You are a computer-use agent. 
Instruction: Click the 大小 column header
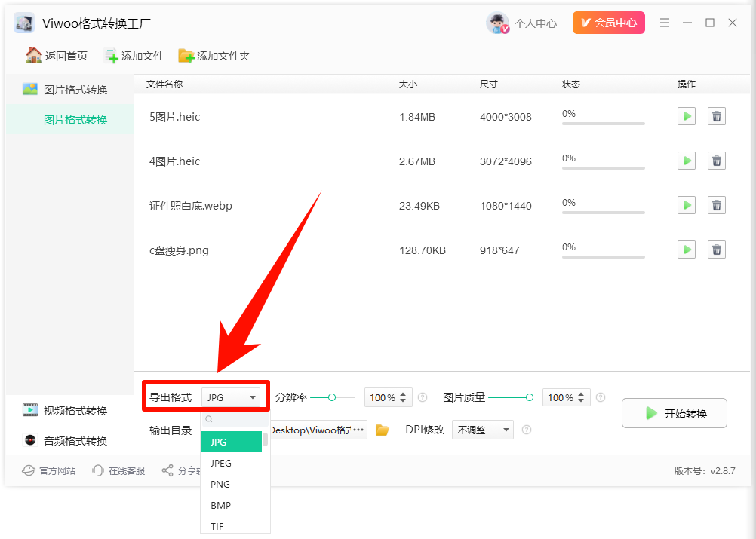click(408, 84)
